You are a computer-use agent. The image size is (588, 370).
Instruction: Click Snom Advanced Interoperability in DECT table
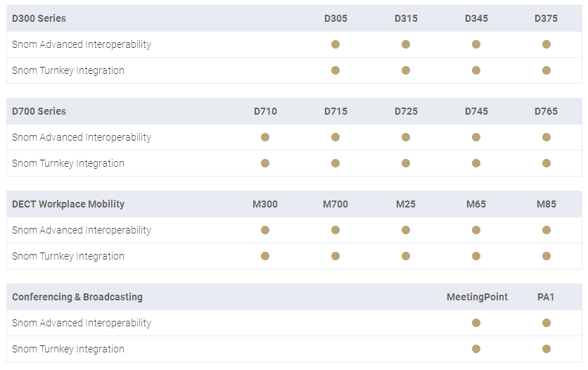pos(82,231)
